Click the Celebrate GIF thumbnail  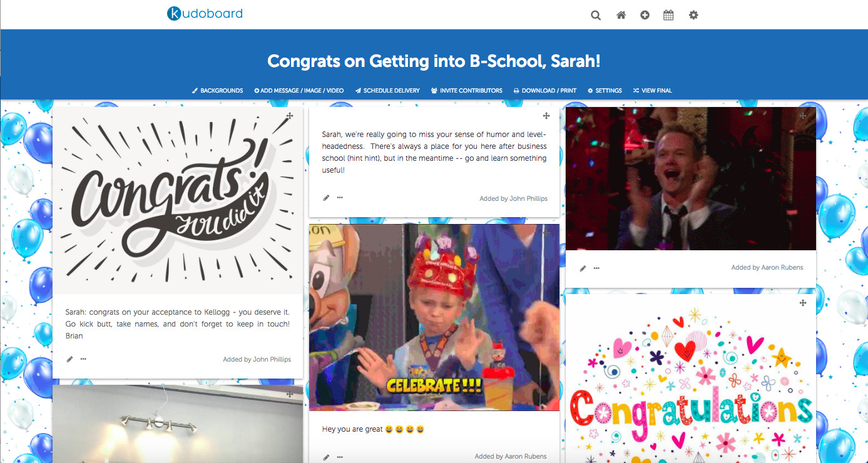point(434,317)
